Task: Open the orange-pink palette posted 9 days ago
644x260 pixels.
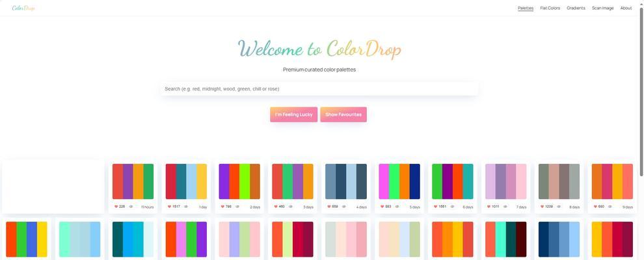Action: click(x=612, y=181)
